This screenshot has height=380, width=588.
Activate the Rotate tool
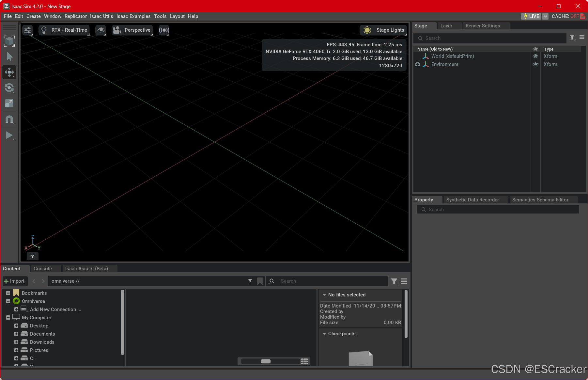[x=9, y=87]
